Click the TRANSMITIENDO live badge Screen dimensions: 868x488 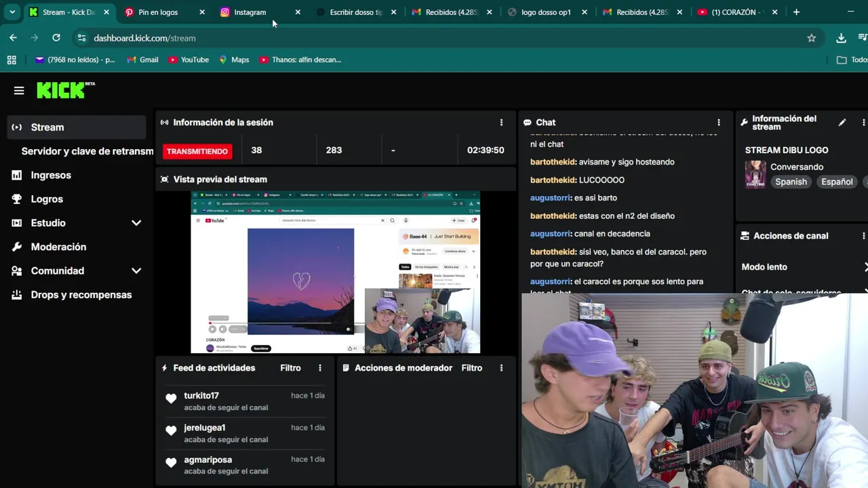tap(197, 151)
